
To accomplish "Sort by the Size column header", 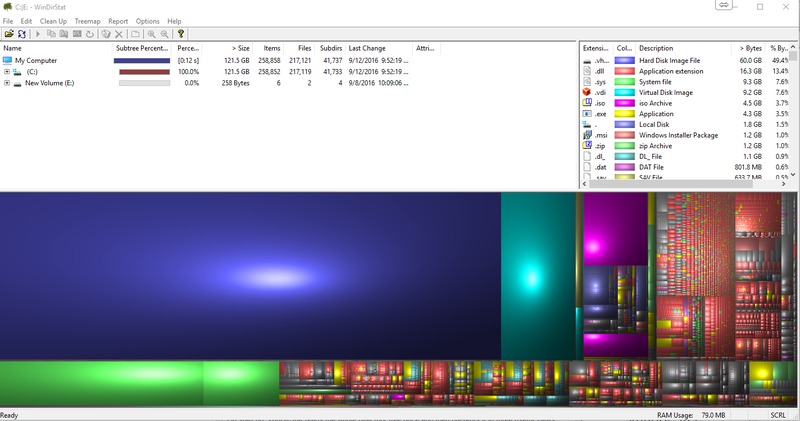I will click(240, 48).
